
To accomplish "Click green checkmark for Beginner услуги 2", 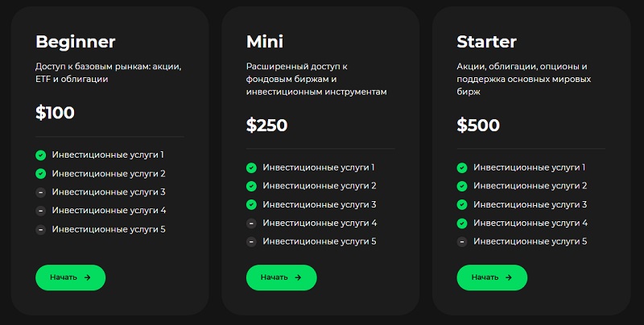I will click(40, 173).
